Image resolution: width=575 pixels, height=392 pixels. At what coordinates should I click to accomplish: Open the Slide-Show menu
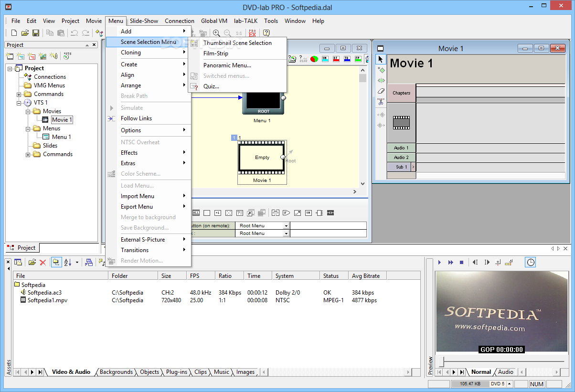[144, 21]
